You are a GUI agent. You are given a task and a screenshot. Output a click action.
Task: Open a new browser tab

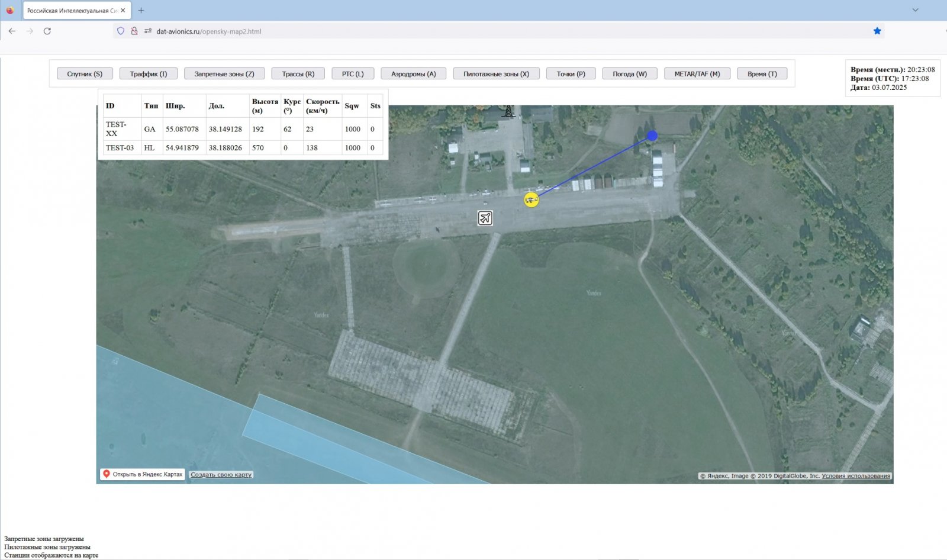coord(141,10)
